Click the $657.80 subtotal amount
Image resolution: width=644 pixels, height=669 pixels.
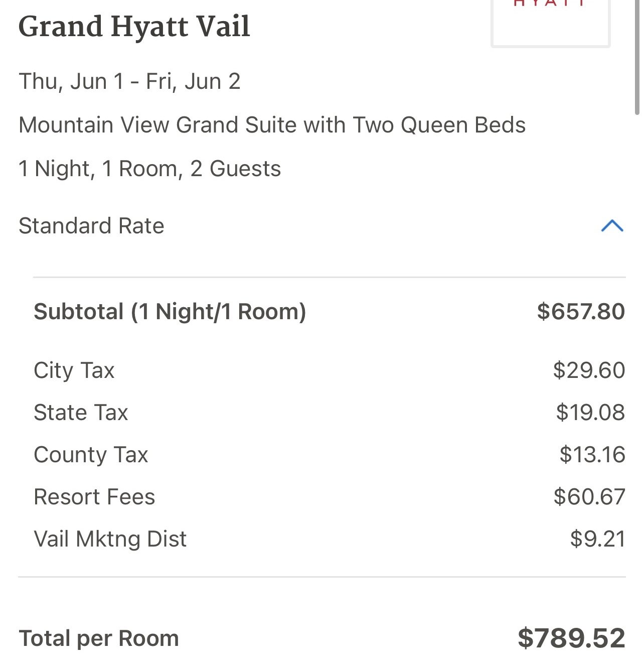click(581, 311)
